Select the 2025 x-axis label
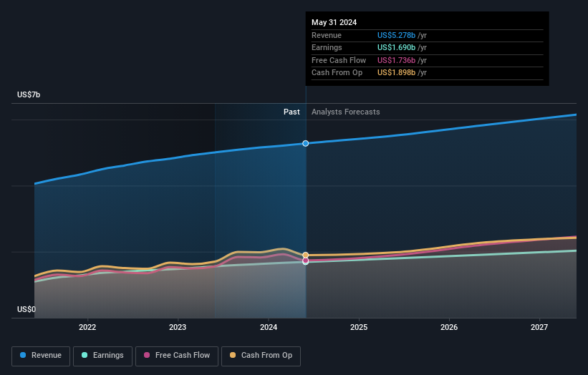Viewport: 588px width, 375px height. click(x=359, y=327)
